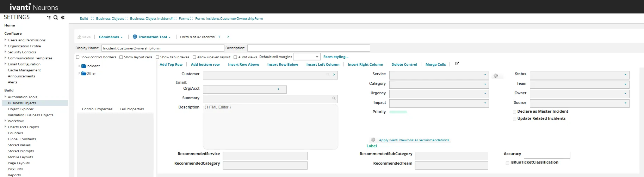Toggle IsRunTicketClassification checkbox

507,163
